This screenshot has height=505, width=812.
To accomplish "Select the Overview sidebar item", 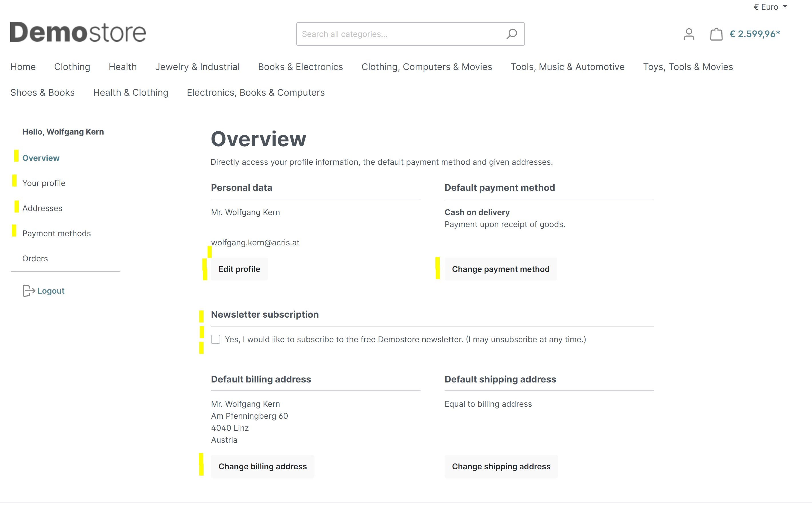I will (41, 157).
